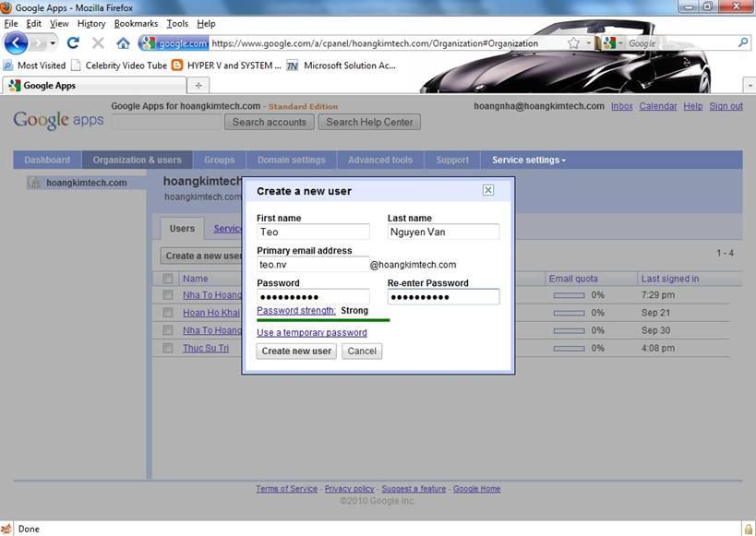The image size is (756, 536).
Task: Click the Primary email address field
Action: coord(314,264)
